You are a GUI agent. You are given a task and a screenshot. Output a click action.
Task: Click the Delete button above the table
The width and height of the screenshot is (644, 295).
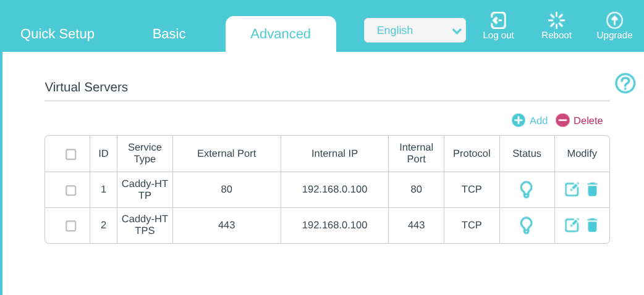tap(579, 120)
